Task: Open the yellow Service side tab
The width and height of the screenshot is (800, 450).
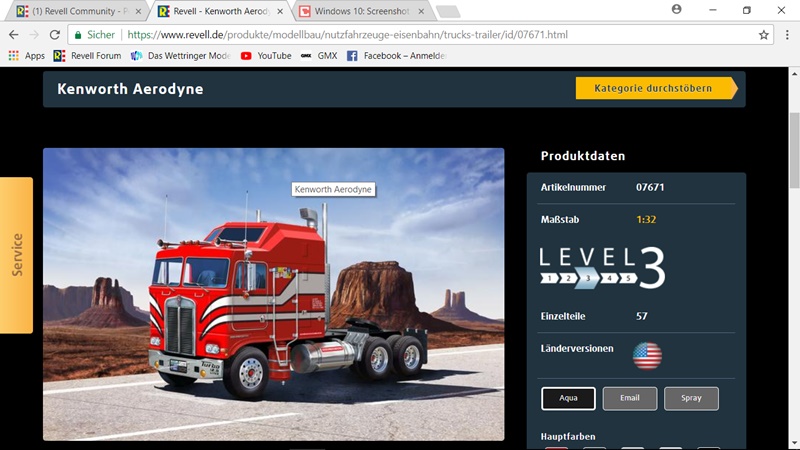Action: click(x=16, y=255)
